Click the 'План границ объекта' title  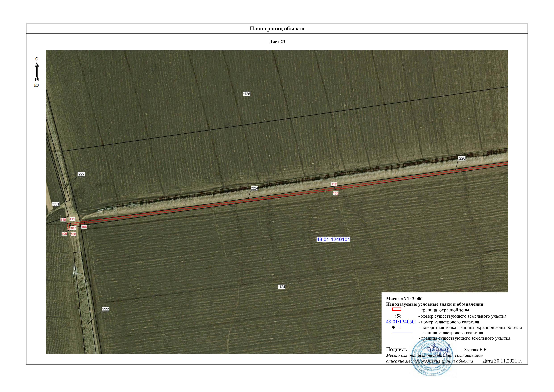coord(277,29)
